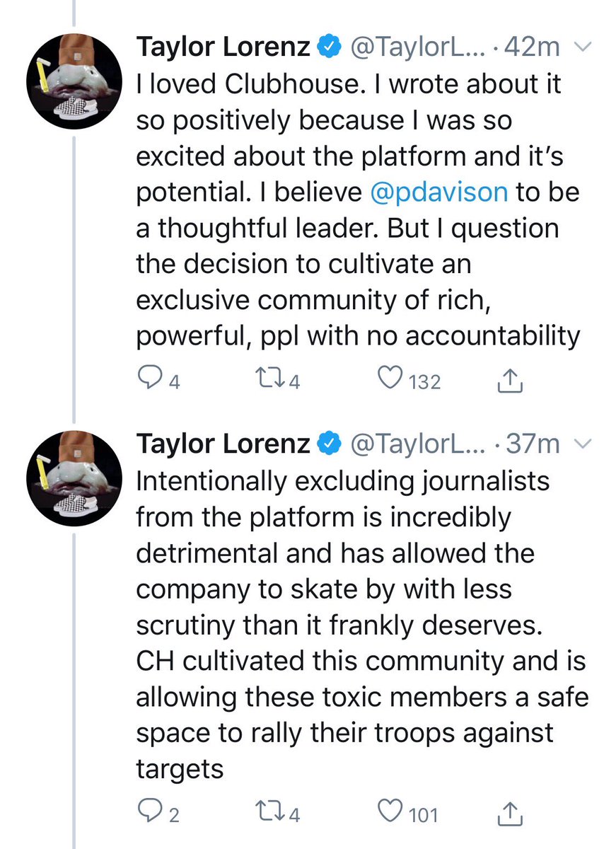Image resolution: width=616 pixels, height=849 pixels.
Task: Open the first tweet text about Clubhouse
Action: coord(358,211)
